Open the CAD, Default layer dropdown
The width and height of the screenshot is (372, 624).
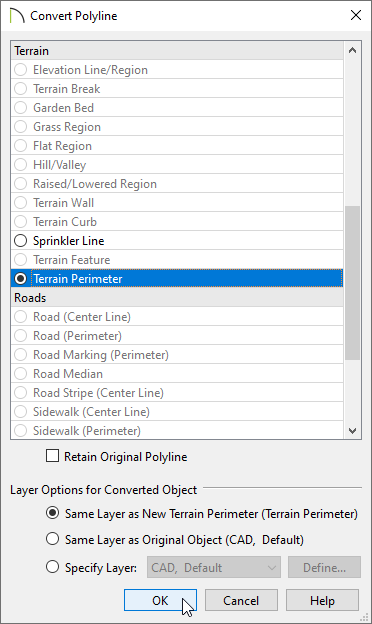click(x=214, y=567)
